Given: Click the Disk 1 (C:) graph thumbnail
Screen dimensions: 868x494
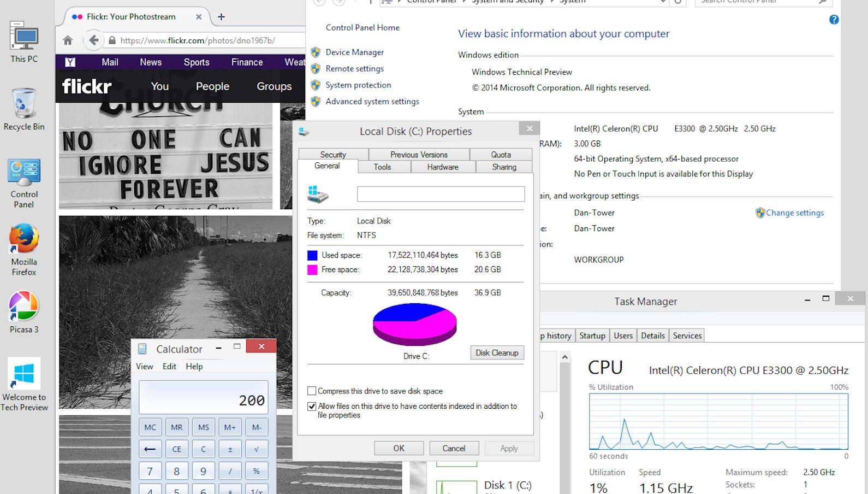Looking at the screenshot, I should tap(456, 487).
